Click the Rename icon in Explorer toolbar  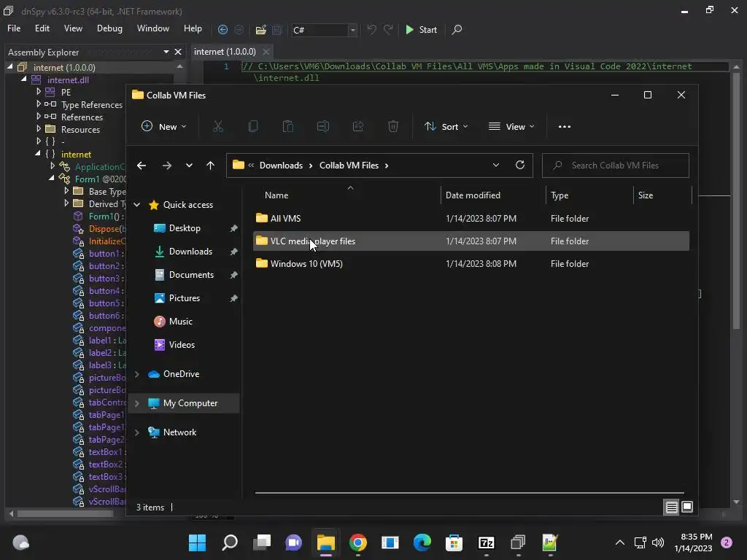(x=323, y=127)
